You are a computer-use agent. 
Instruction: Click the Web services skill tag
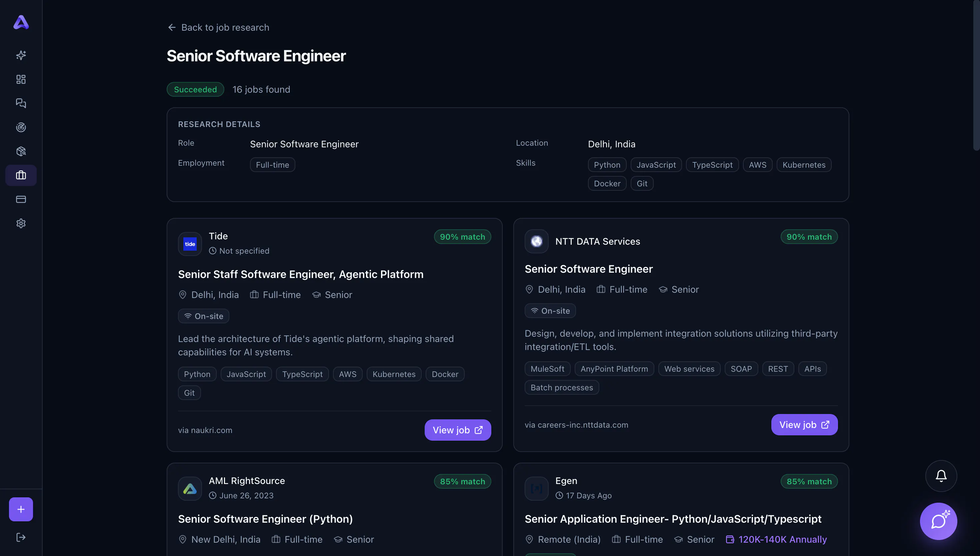[x=689, y=369]
